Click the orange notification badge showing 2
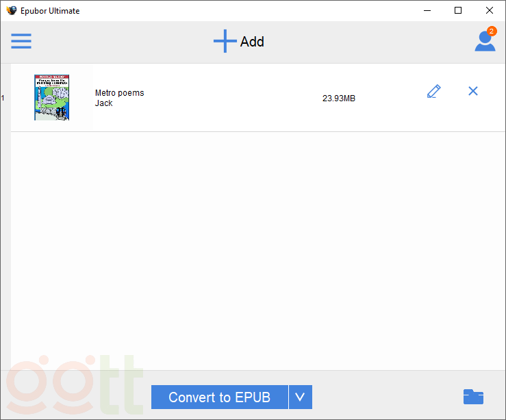 (491, 31)
